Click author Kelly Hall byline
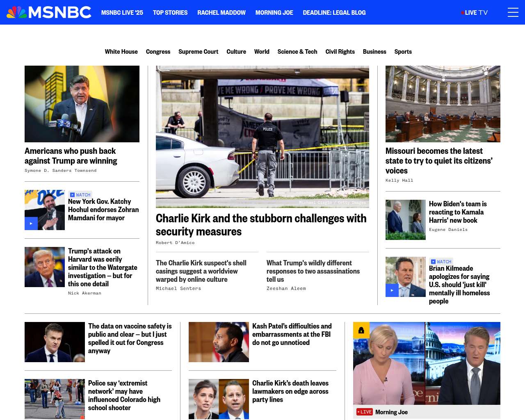 click(x=399, y=180)
